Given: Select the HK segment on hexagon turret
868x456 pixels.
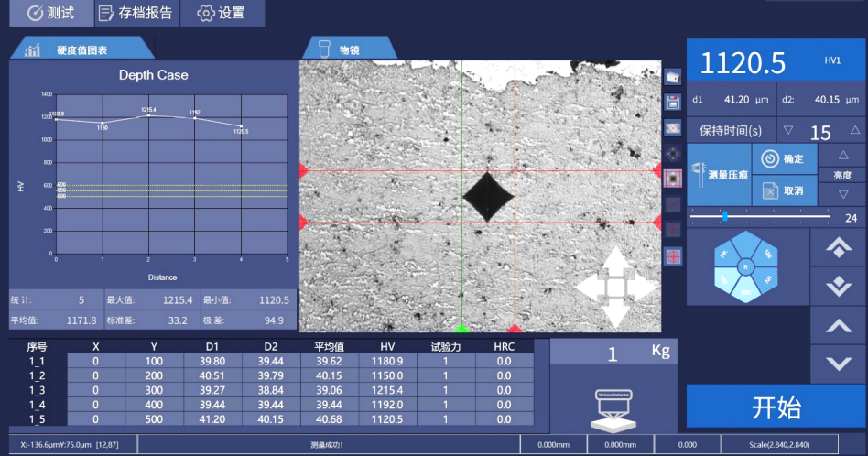Looking at the screenshot, I should pyautogui.click(x=724, y=254).
